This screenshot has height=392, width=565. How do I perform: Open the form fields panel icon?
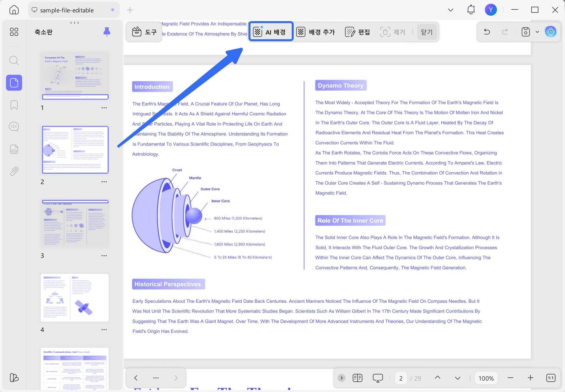point(14,149)
